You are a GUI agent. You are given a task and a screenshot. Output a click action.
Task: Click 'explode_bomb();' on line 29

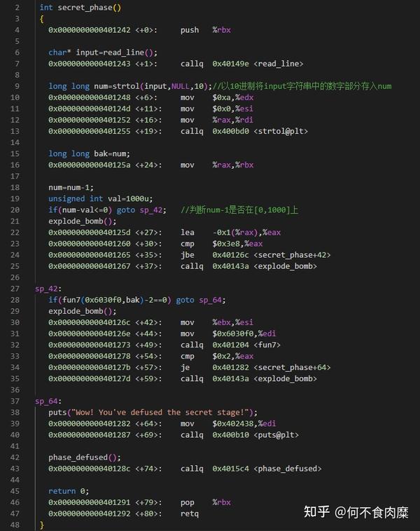tap(82, 311)
